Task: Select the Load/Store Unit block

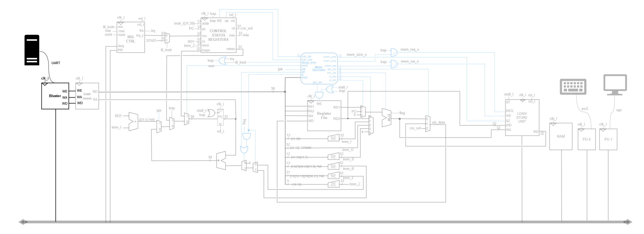Action: 522,118
